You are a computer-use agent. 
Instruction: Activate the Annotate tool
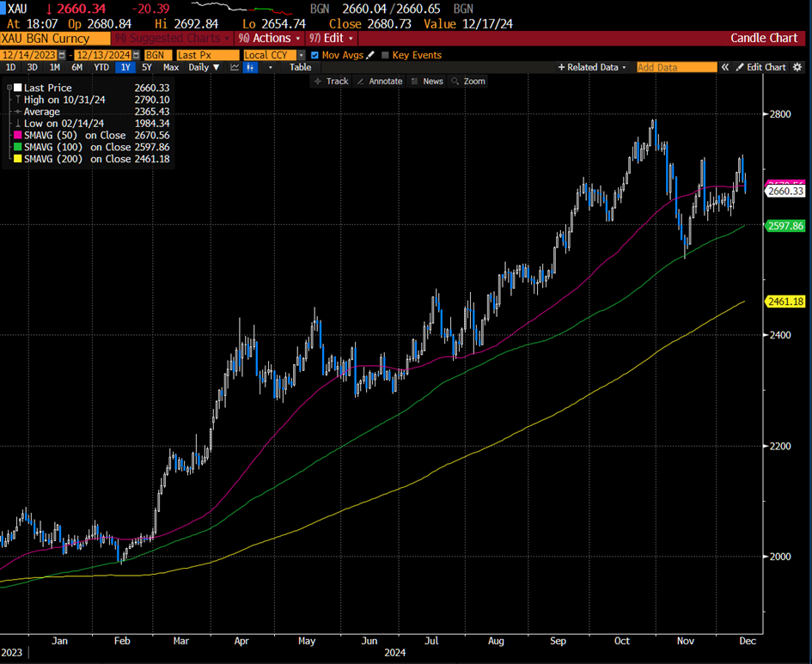pos(380,82)
